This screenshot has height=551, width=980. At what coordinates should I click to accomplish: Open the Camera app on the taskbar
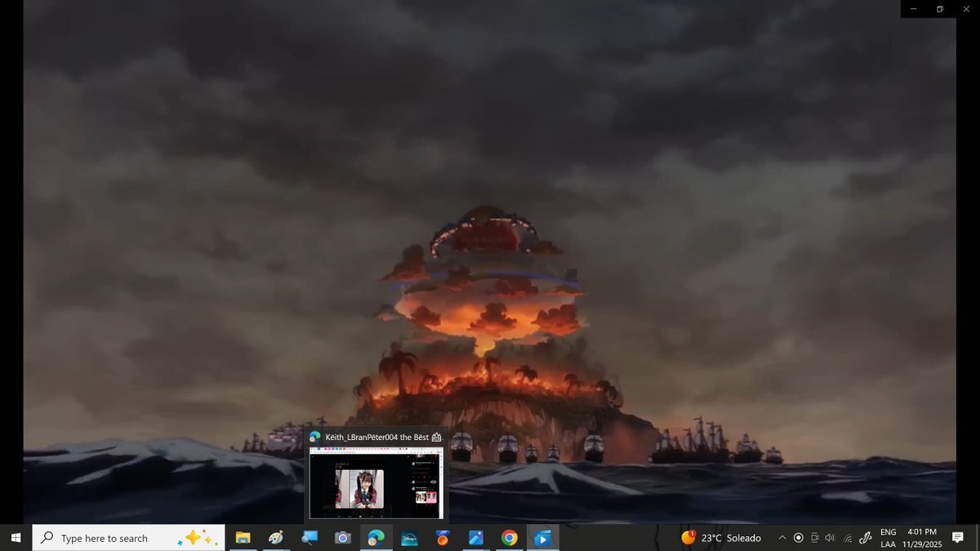343,538
